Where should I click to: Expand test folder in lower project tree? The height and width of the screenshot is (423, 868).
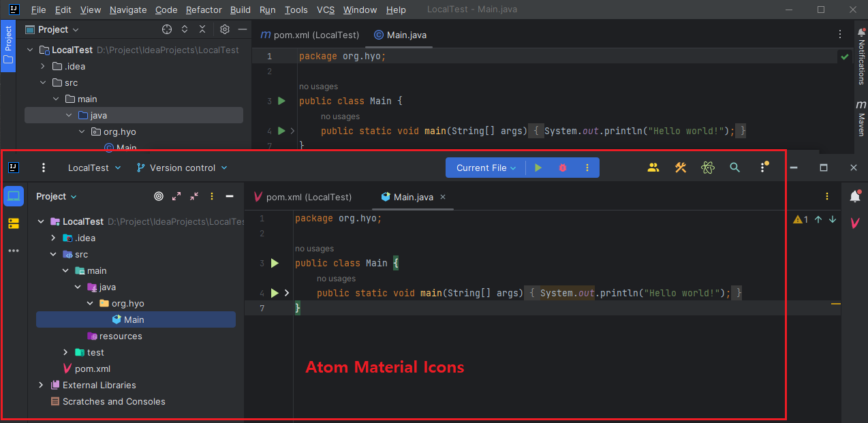point(65,352)
